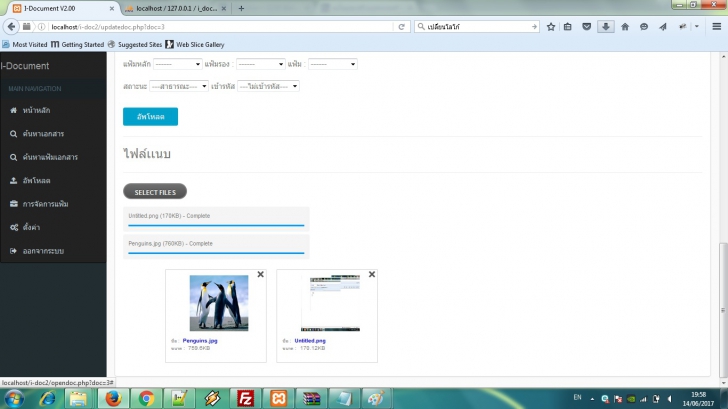
Task: Switch to the localhost / 127.0.0.1 tab
Action: click(176, 8)
